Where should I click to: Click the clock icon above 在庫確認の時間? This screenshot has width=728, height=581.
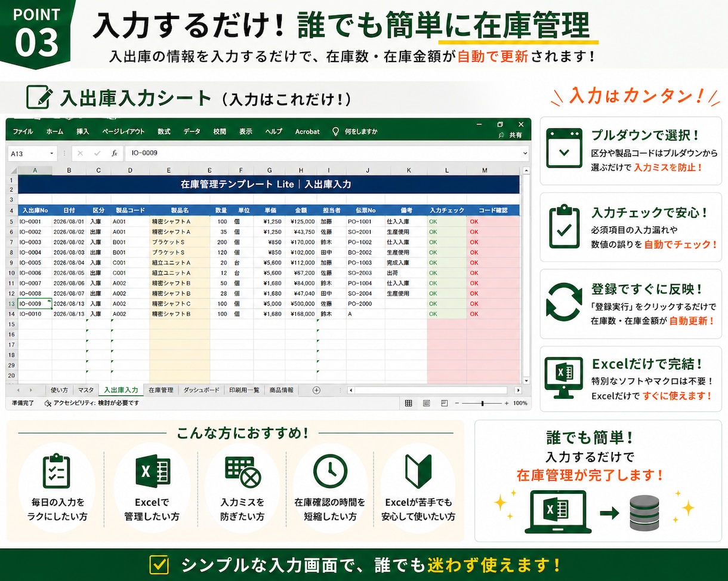click(x=330, y=471)
